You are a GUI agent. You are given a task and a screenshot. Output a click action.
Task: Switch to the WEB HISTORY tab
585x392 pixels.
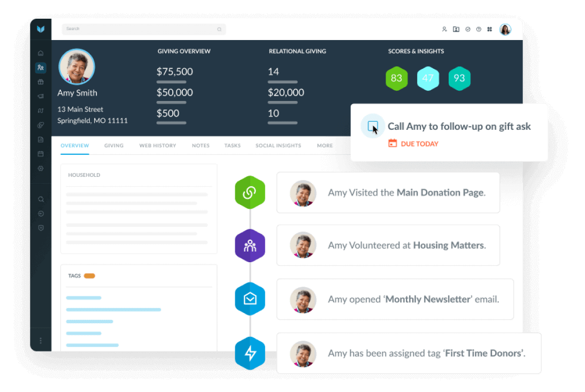[158, 146]
